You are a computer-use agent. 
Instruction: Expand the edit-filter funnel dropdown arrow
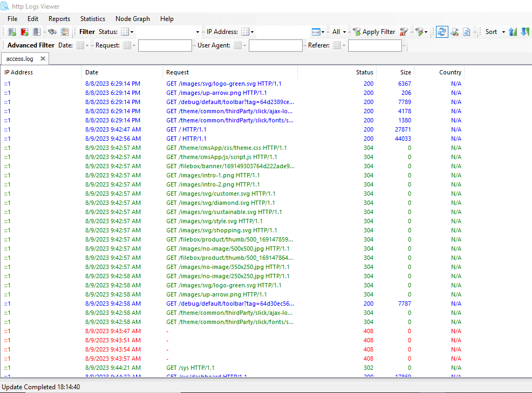point(426,32)
